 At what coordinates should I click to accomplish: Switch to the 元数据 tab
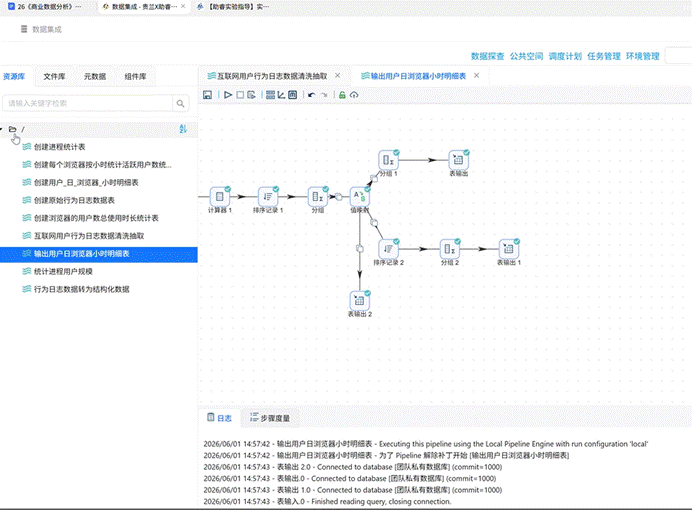click(x=95, y=76)
